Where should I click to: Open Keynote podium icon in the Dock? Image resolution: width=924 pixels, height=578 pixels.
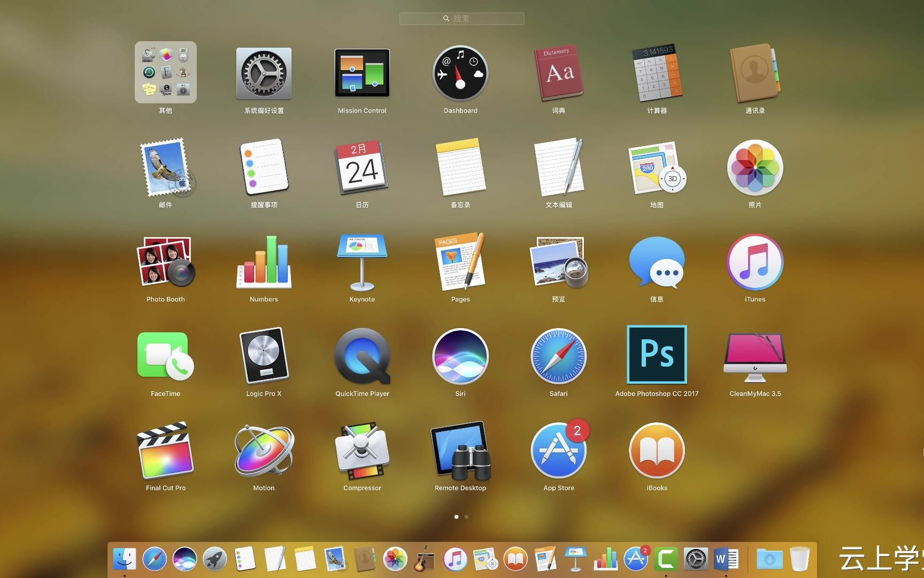tap(575, 559)
